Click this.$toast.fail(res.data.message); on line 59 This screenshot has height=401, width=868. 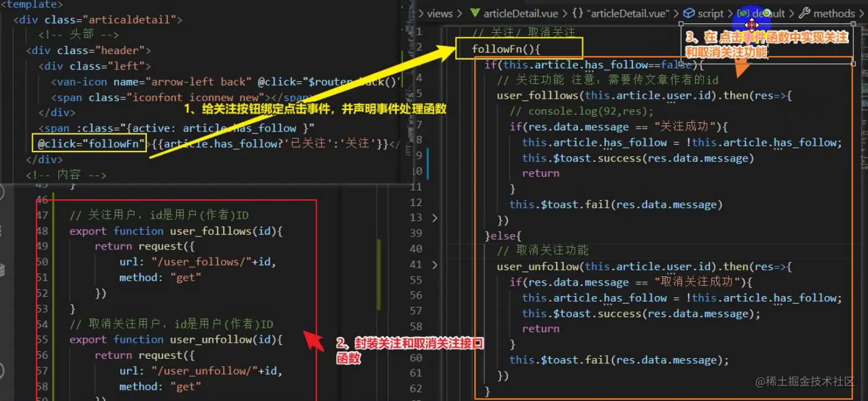point(619,360)
